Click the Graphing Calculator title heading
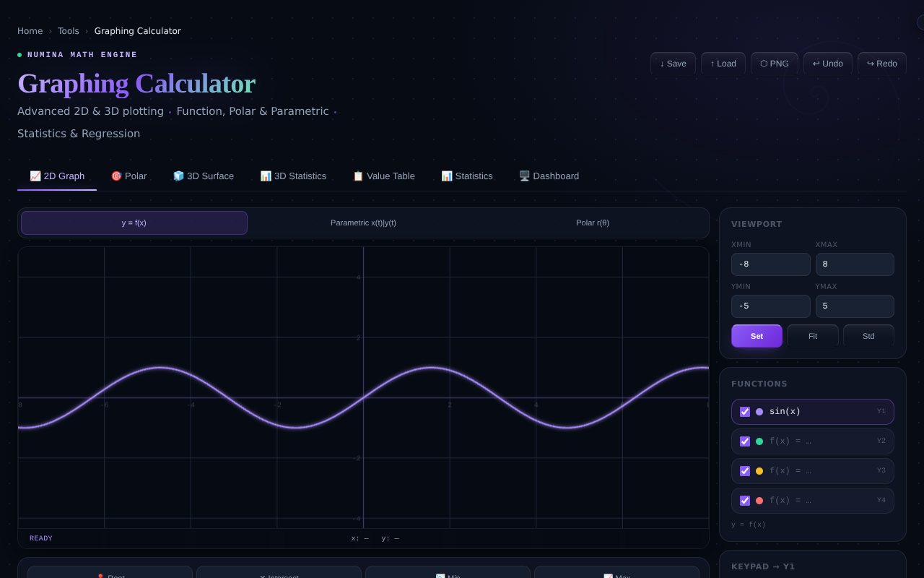This screenshot has height=578, width=924. [x=136, y=84]
